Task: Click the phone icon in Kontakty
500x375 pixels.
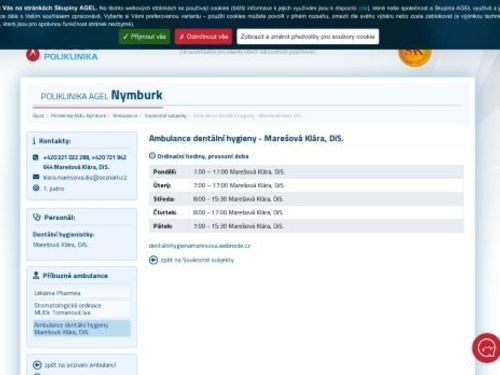Action: tap(36, 157)
